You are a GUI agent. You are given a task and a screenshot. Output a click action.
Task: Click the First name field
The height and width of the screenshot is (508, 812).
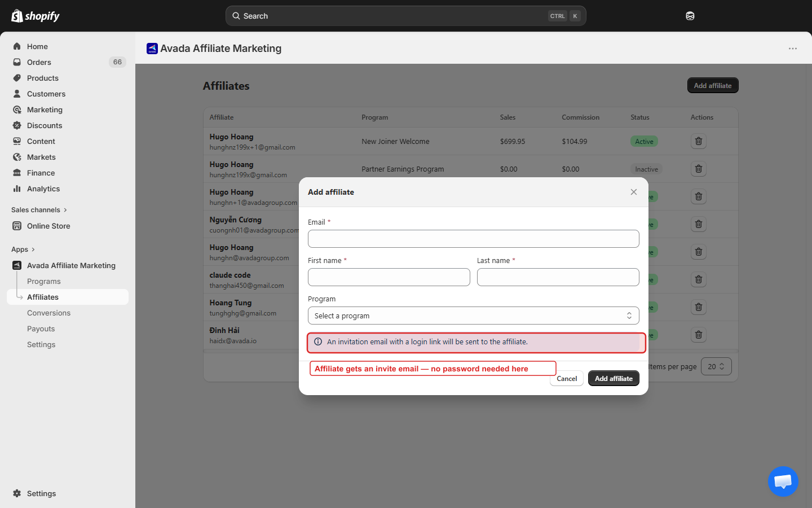(x=389, y=277)
